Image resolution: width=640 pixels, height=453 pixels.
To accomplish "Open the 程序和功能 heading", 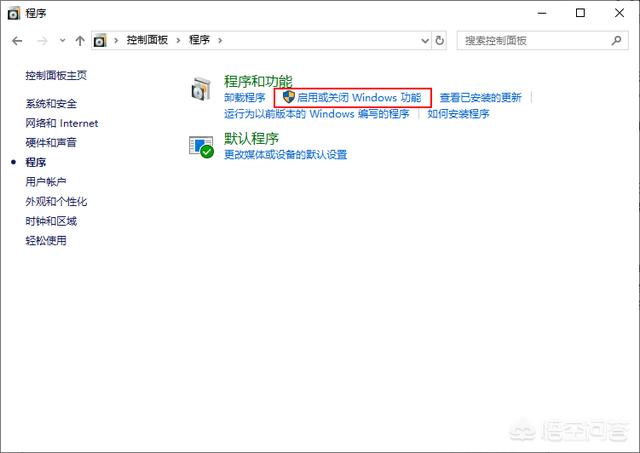I will pos(258,81).
